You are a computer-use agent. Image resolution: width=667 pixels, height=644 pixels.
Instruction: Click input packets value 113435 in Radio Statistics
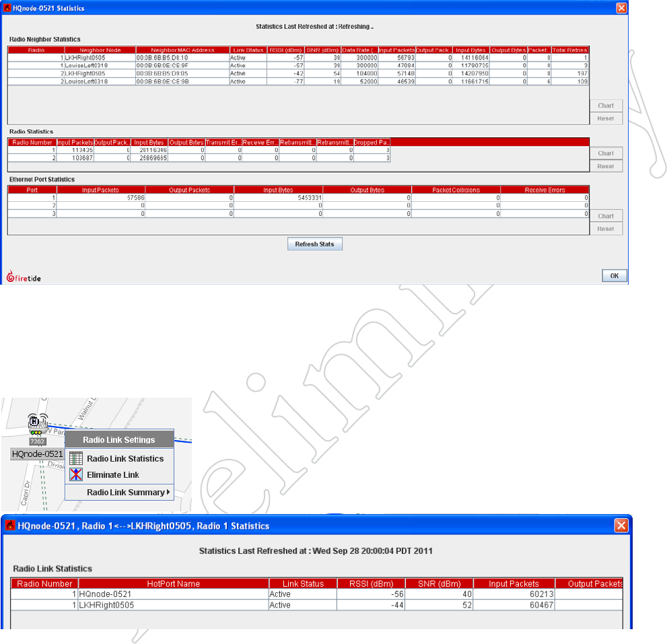(x=83, y=150)
